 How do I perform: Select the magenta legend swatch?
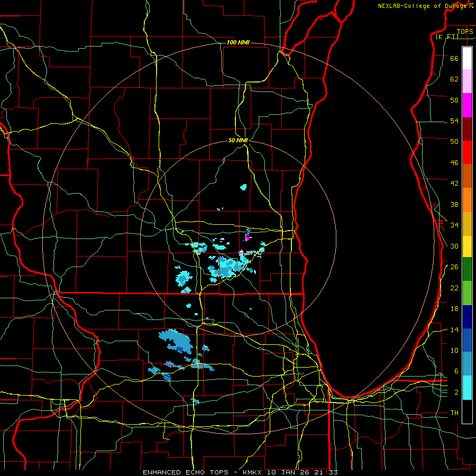coord(467,105)
